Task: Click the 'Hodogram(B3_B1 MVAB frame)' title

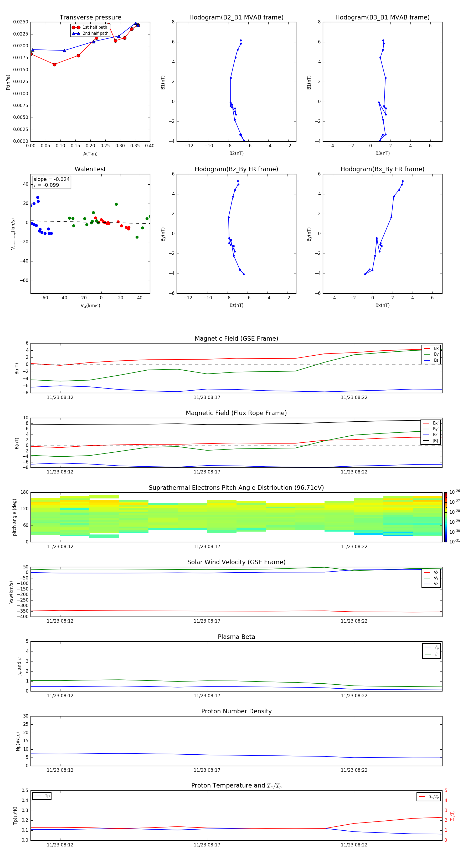Action: (x=382, y=18)
